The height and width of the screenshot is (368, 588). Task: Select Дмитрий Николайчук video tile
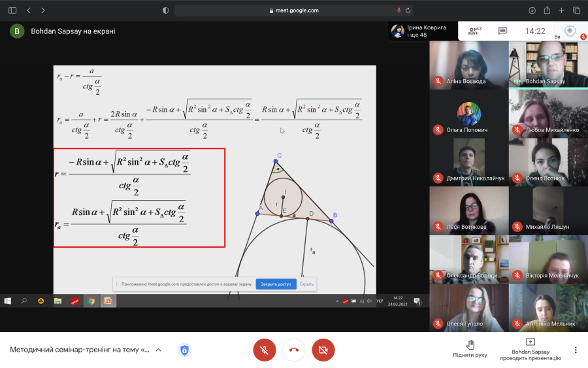(x=468, y=162)
